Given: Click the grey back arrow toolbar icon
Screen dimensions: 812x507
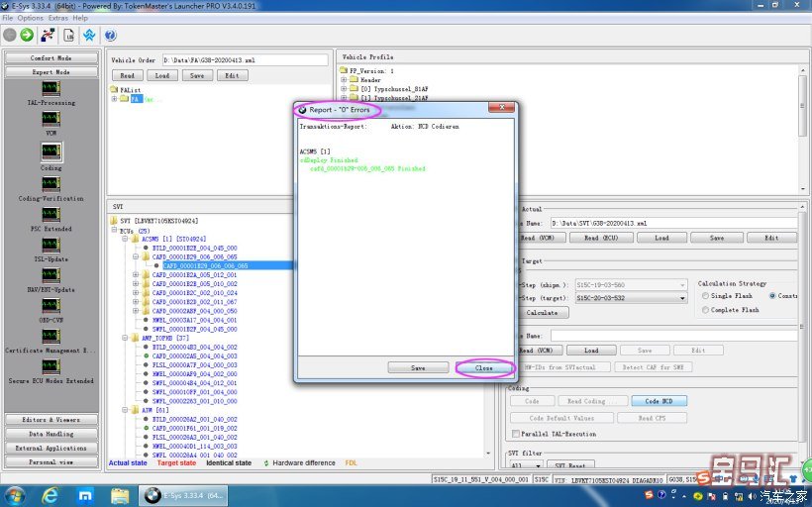Looking at the screenshot, I should click(x=10, y=35).
